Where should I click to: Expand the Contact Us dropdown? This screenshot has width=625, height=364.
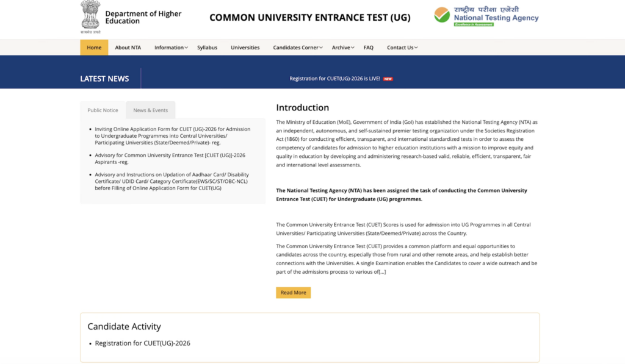click(x=402, y=48)
